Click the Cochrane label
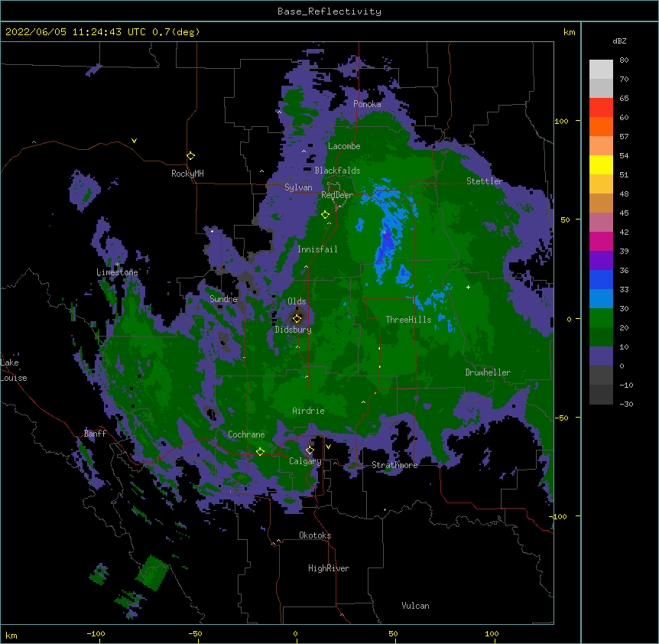659x644 pixels. click(246, 434)
